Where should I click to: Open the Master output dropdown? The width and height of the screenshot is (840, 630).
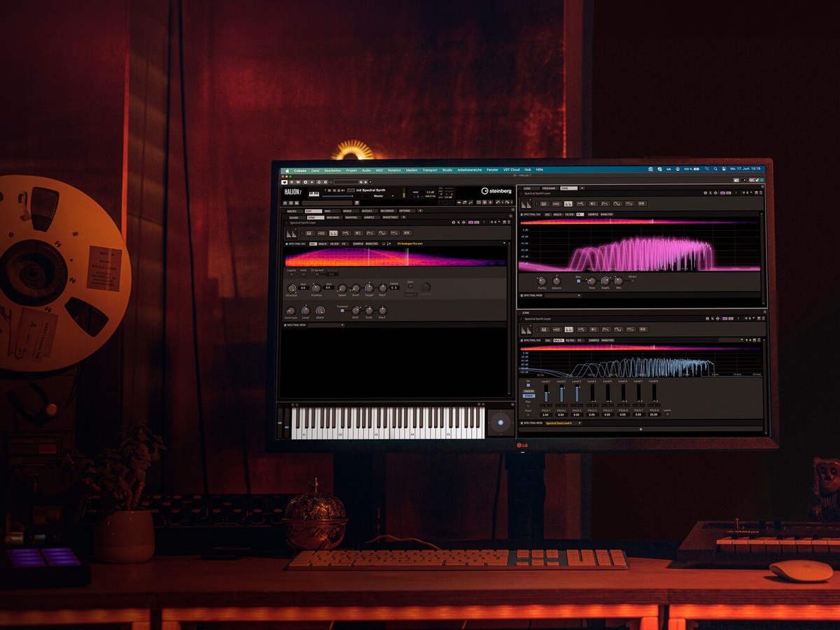pos(383,196)
